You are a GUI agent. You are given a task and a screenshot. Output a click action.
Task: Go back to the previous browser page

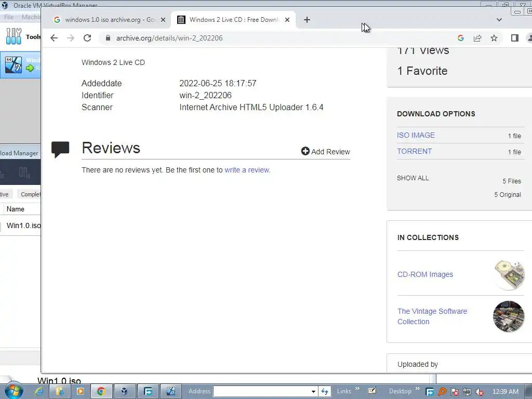[54, 38]
